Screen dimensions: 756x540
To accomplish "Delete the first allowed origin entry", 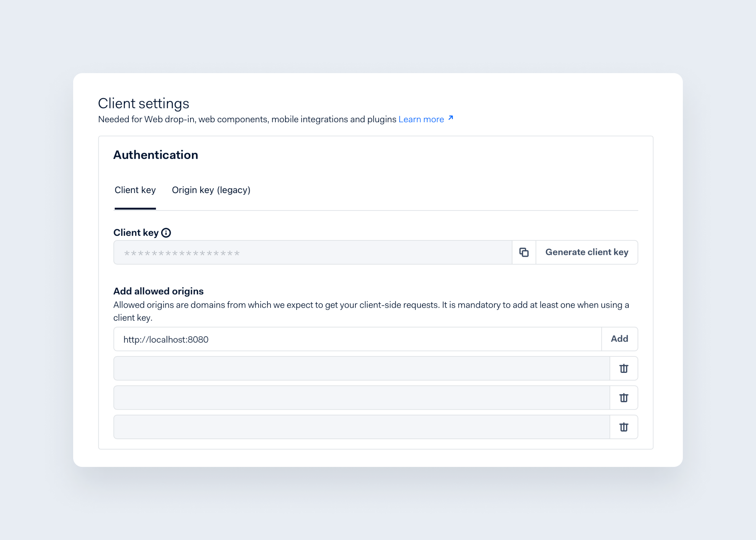I will pos(623,368).
